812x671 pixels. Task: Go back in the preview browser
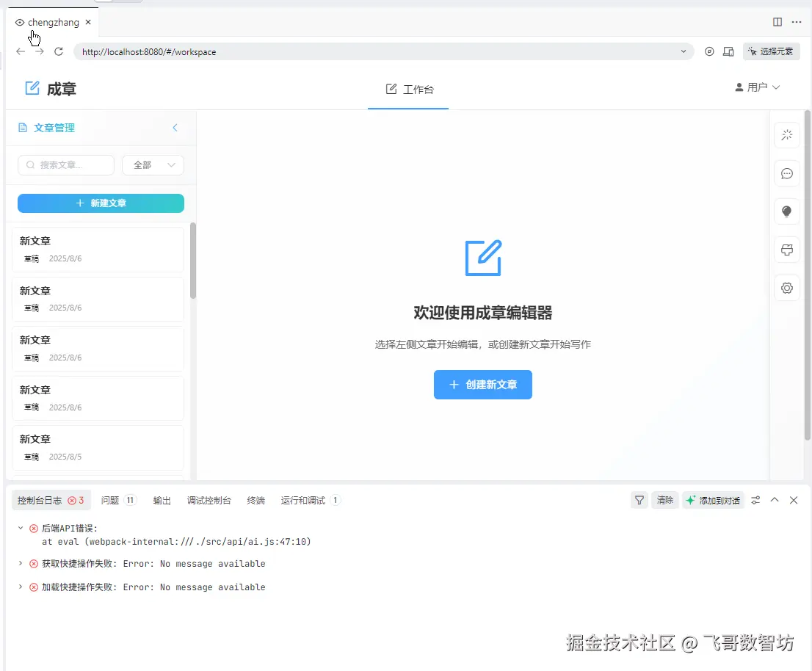coord(21,52)
